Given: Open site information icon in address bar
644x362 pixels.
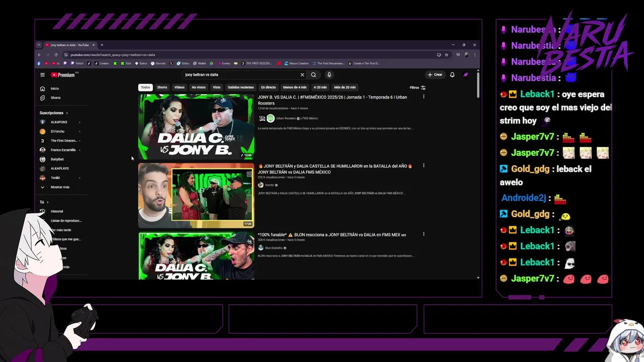Looking at the screenshot, I should pos(66,55).
